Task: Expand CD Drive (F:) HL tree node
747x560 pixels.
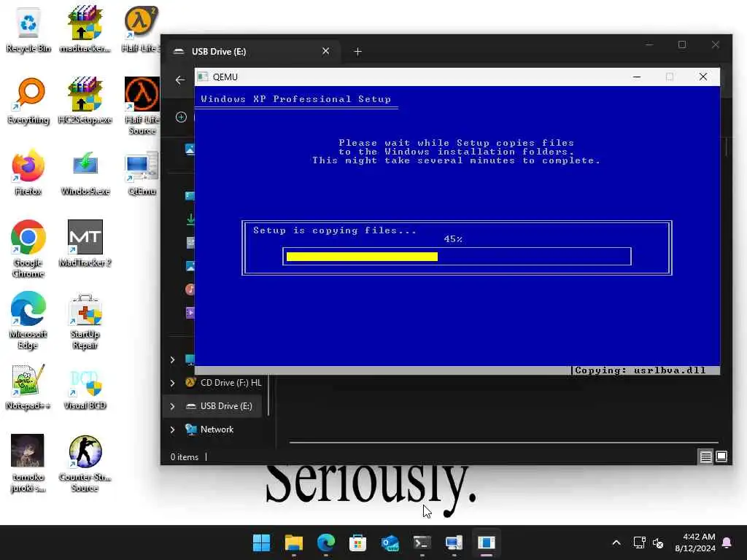Action: pyautogui.click(x=172, y=383)
